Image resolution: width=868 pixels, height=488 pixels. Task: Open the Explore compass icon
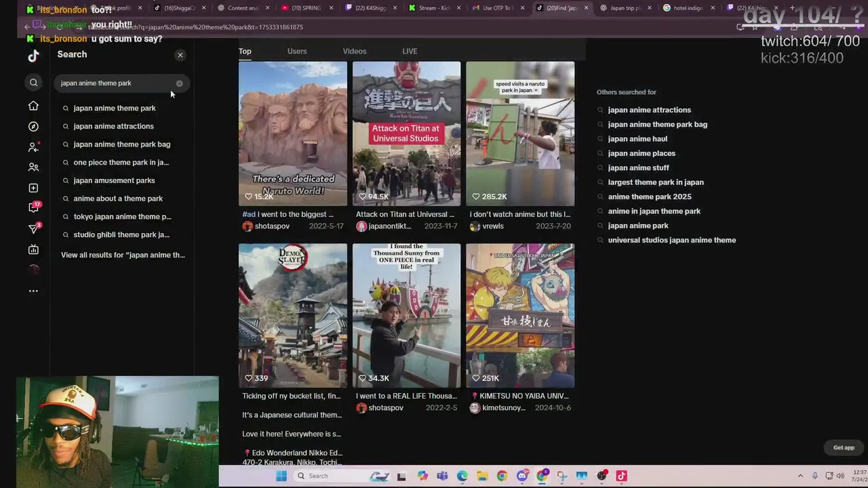pos(33,127)
